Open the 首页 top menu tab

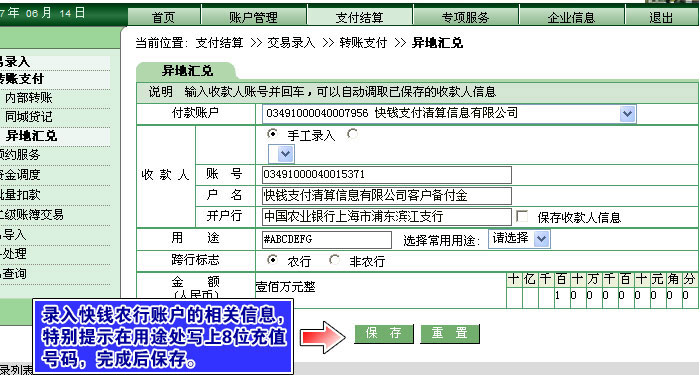(x=164, y=17)
